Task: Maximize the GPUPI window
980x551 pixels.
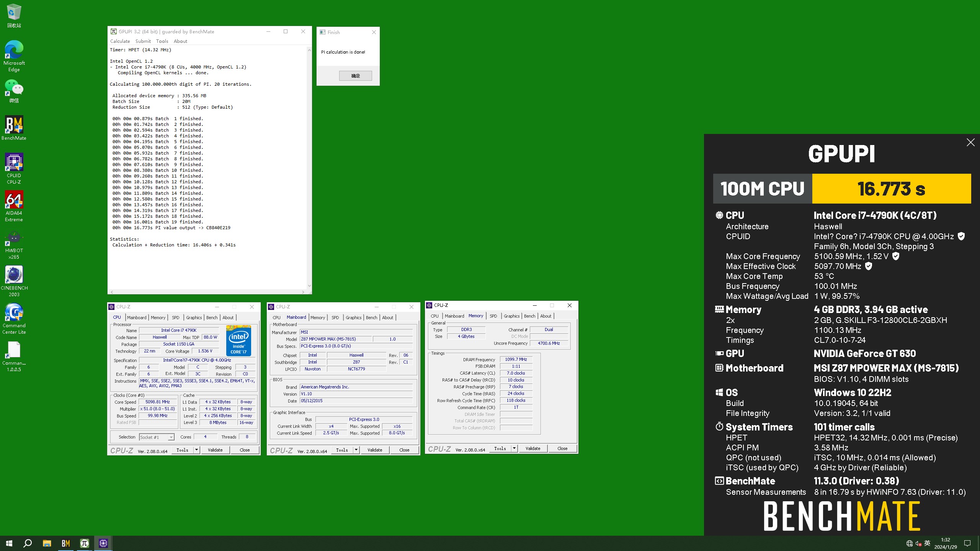Action: (286, 31)
